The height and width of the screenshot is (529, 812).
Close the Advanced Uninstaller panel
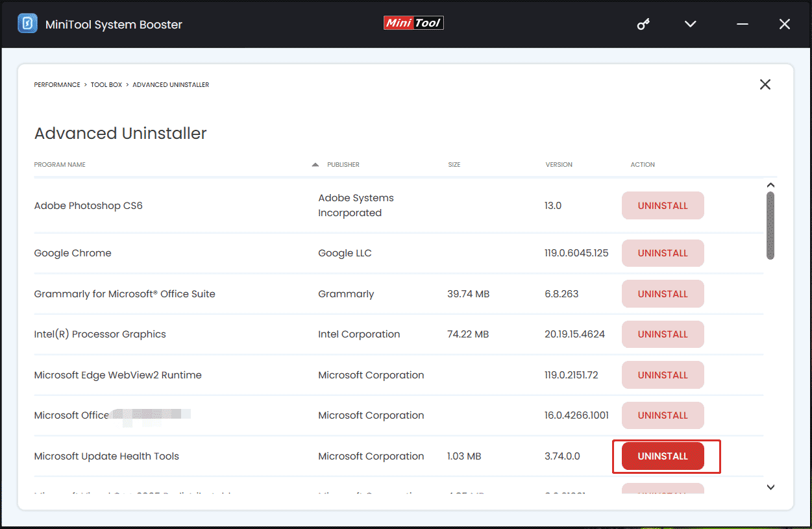pos(765,84)
